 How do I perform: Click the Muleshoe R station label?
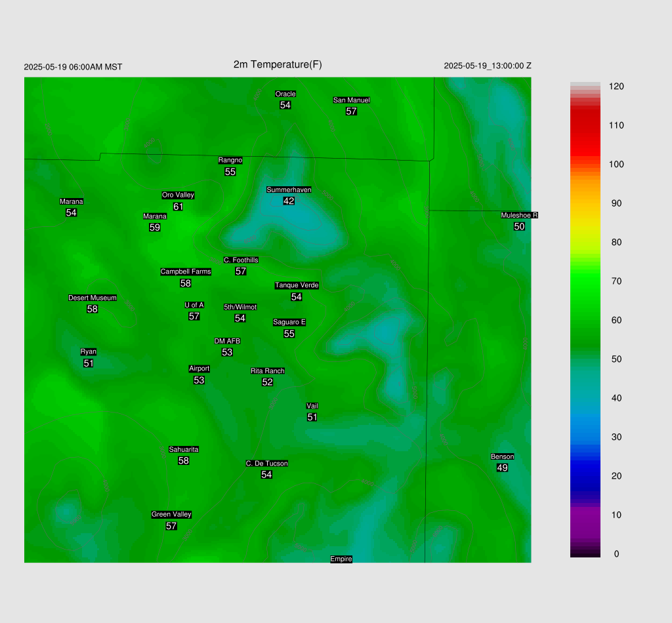(x=520, y=215)
